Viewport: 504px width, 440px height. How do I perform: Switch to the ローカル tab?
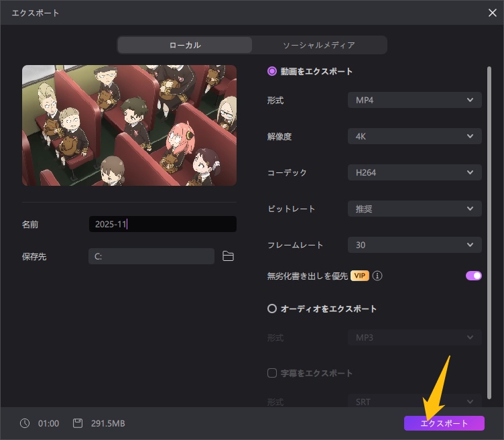tap(185, 45)
